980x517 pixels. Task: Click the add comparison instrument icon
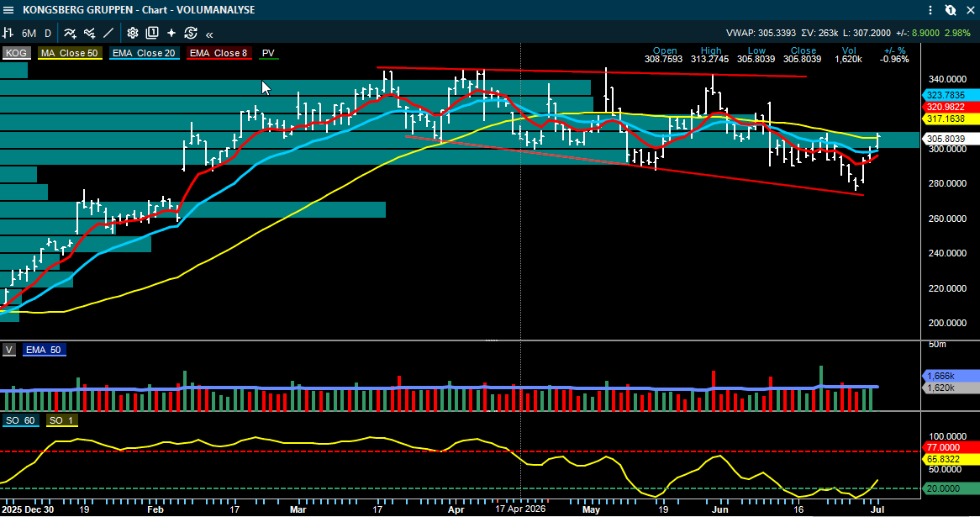(89, 33)
